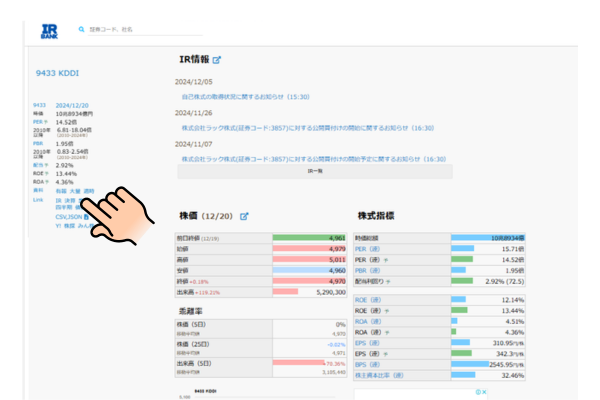600x400 pixels.
Task: Click the 安値 value 4,960
Action: [x=337, y=271]
